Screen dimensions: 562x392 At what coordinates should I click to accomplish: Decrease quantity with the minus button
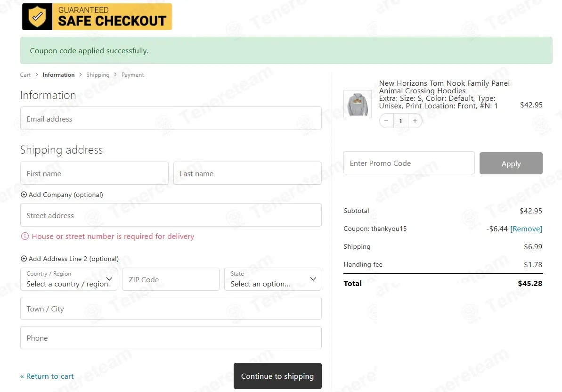click(x=386, y=121)
